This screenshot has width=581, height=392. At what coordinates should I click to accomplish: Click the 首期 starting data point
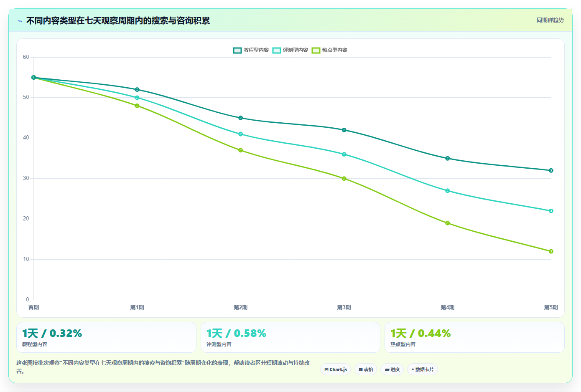pyautogui.click(x=34, y=78)
